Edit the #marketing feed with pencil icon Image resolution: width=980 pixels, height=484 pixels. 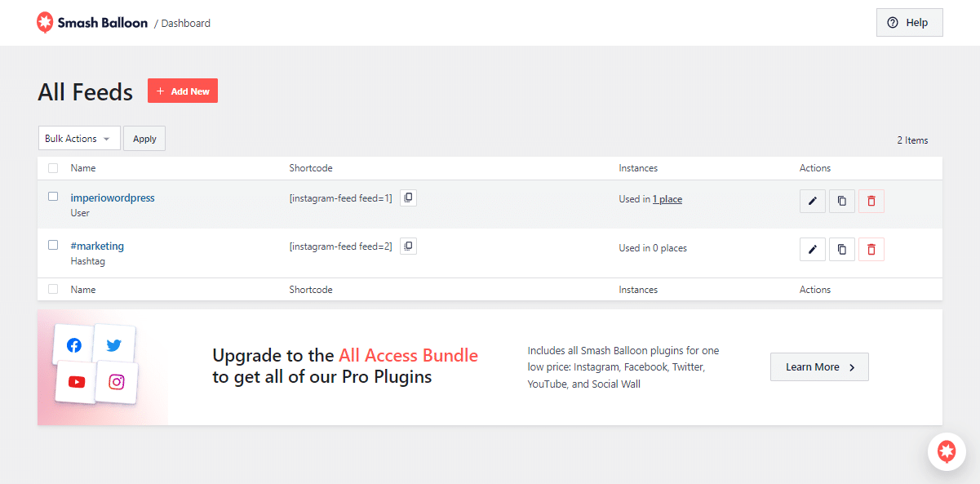point(812,249)
